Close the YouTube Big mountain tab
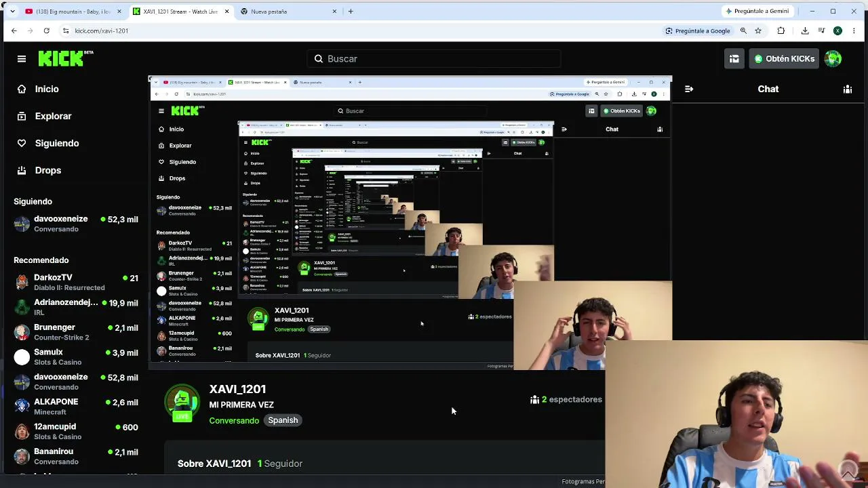The height and width of the screenshot is (488, 868). tap(119, 12)
